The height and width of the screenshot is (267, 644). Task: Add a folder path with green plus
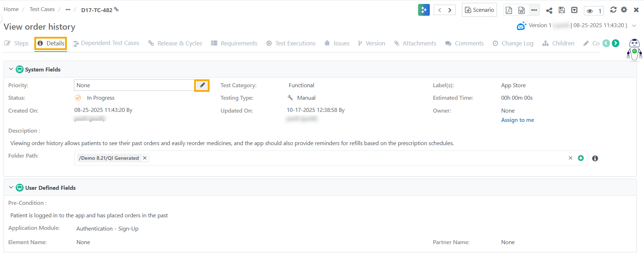tap(581, 158)
